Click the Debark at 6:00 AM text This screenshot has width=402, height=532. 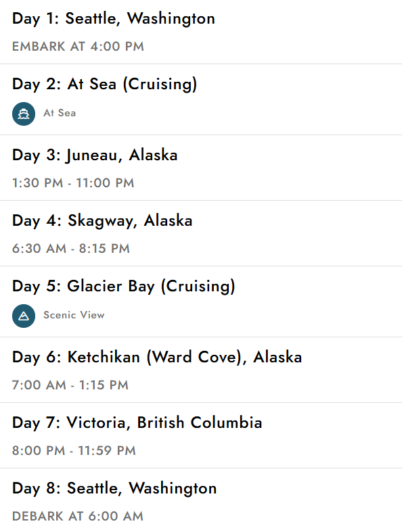[78, 516]
